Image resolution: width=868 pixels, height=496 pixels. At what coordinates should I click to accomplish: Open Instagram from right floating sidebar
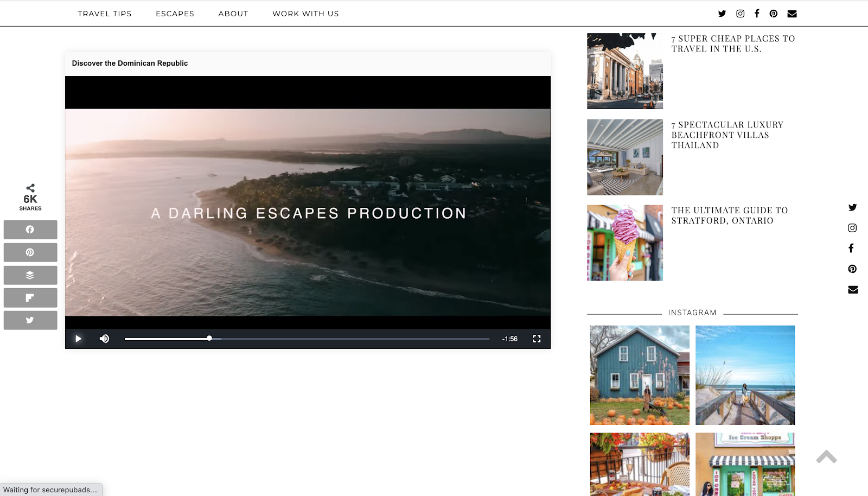tap(853, 228)
